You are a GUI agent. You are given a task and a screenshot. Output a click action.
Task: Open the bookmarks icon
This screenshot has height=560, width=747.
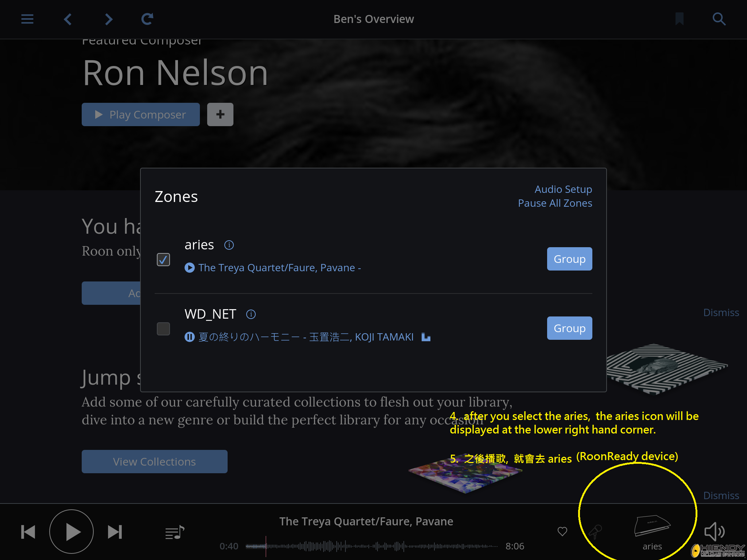click(x=679, y=19)
